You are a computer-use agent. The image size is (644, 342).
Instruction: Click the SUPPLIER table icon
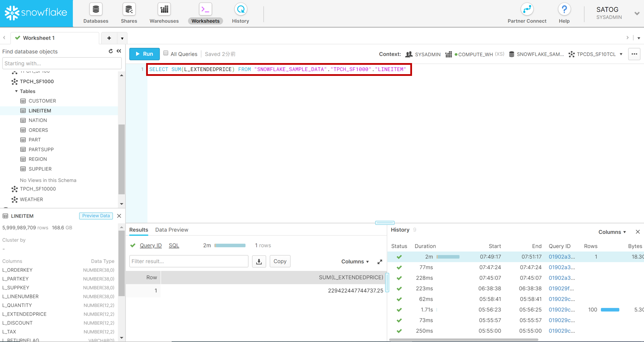(23, 169)
